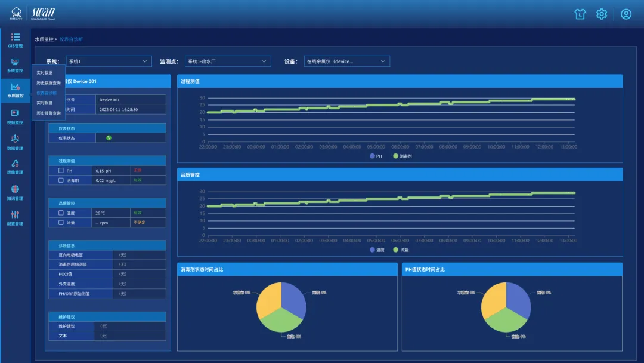The width and height of the screenshot is (644, 363).
Task: Click the 0.15 pH value cell
Action: click(x=112, y=171)
